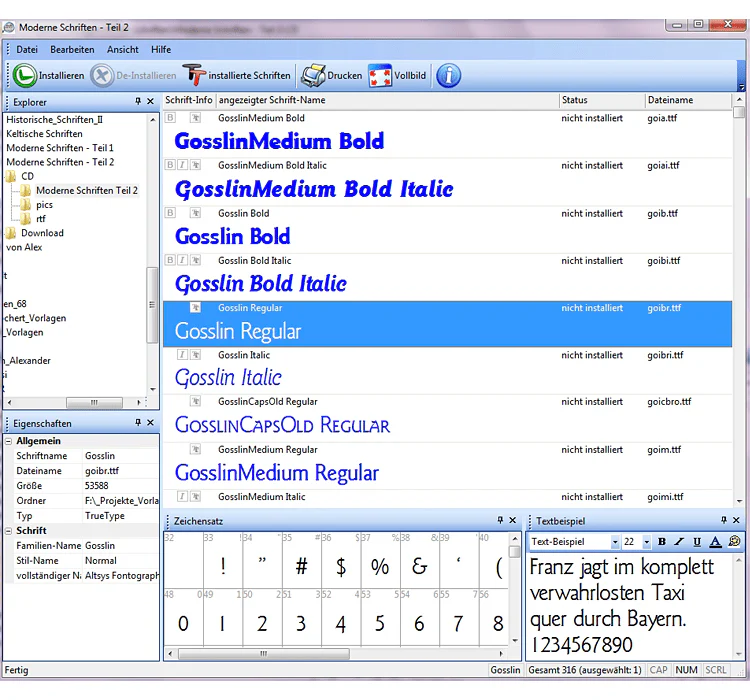The height and width of the screenshot is (700, 750).
Task: Open font color icon in Textbeispiel
Action: tap(715, 542)
